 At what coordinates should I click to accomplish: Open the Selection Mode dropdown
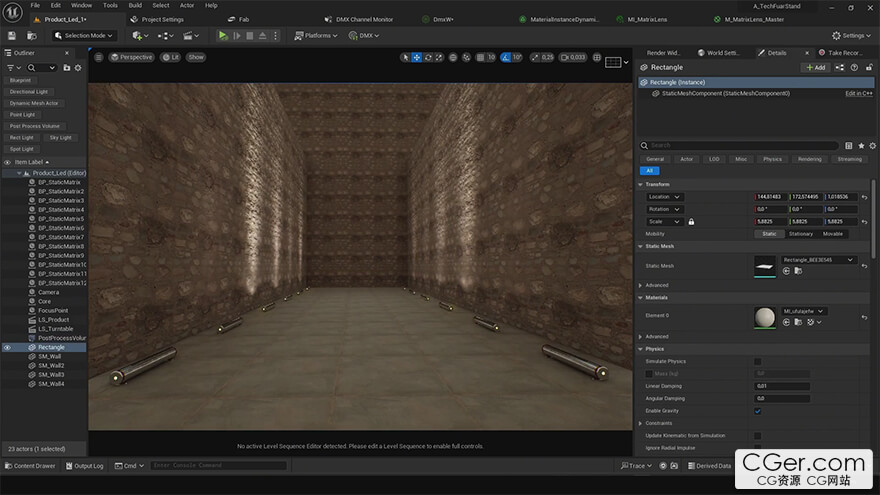click(x=84, y=35)
